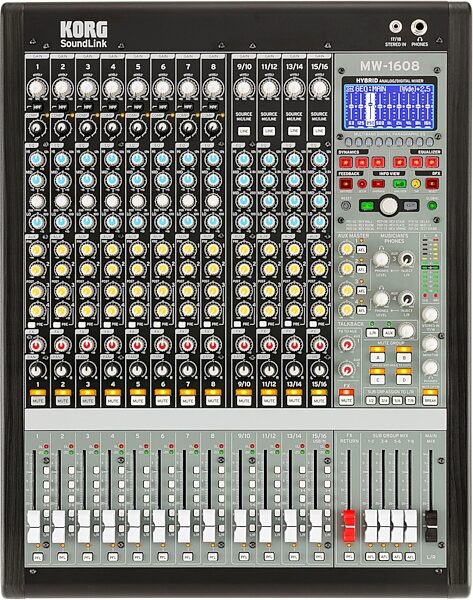Enable PFL on channel 13/14
Viewport: 473px width, 600px height.
pos(294,557)
